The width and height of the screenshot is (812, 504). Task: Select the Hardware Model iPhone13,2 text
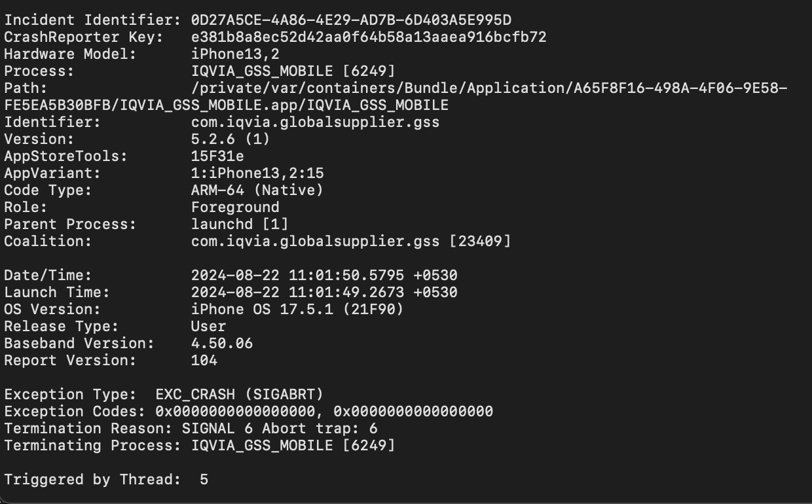235,54
